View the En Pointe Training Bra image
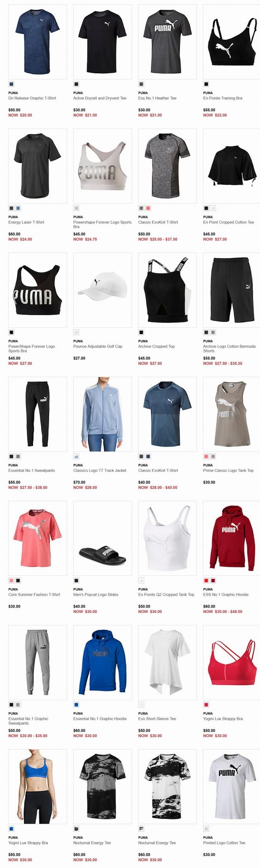This screenshot has height=868, width=260. [x=231, y=42]
